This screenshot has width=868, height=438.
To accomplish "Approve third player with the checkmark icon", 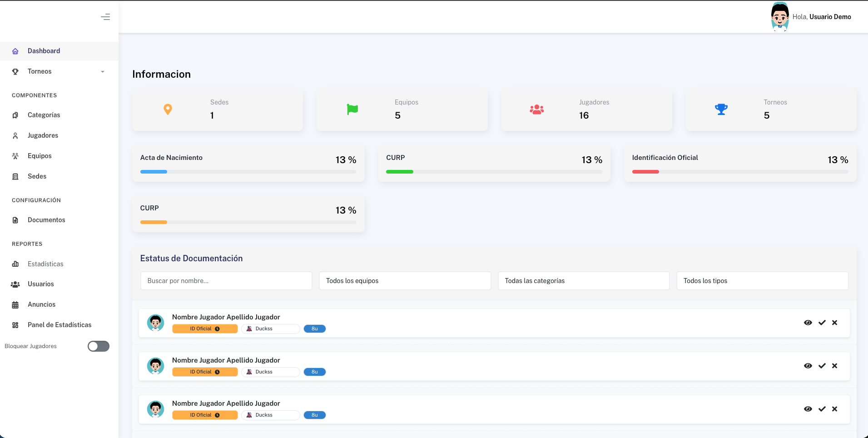I will pos(822,409).
